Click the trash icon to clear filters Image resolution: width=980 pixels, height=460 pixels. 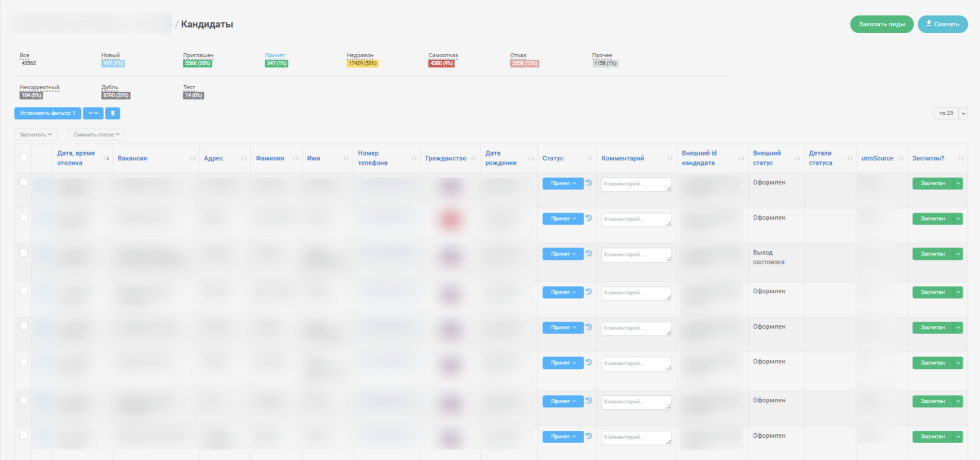tap(113, 113)
